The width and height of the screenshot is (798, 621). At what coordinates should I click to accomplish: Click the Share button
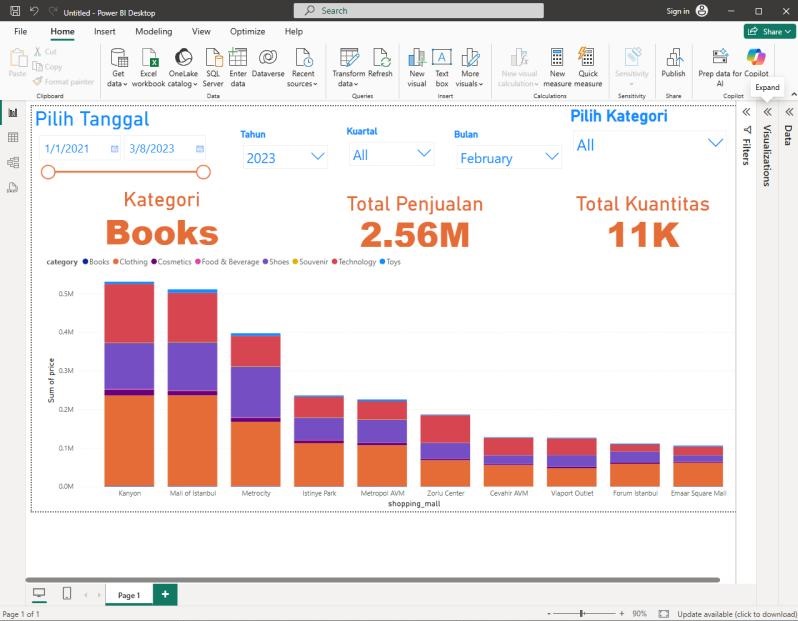click(769, 31)
